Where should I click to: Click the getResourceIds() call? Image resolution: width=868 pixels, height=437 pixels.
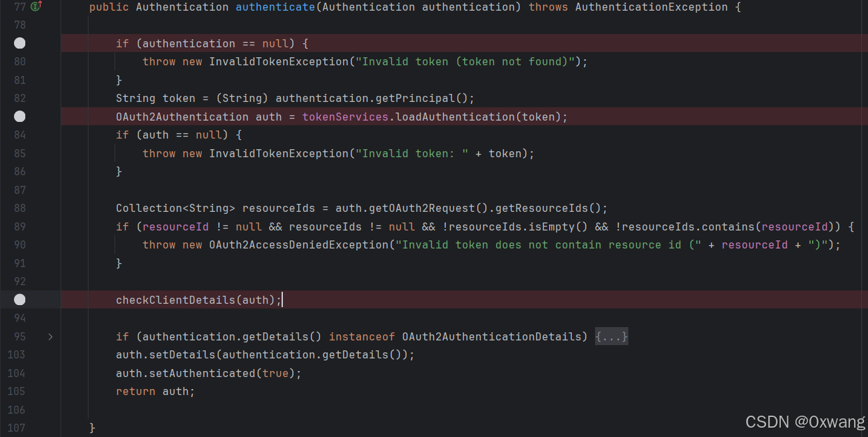click(548, 208)
